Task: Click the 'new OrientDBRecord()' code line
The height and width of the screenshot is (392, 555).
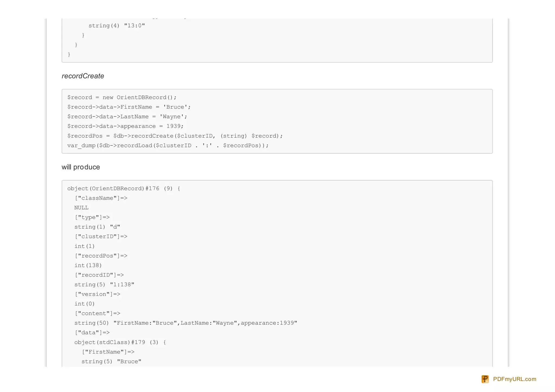Action: [122, 98]
